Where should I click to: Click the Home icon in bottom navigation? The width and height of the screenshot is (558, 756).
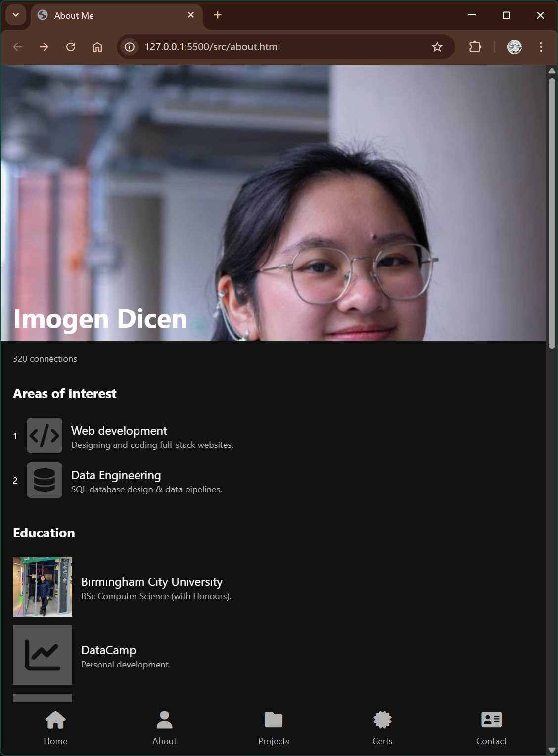tap(55, 720)
